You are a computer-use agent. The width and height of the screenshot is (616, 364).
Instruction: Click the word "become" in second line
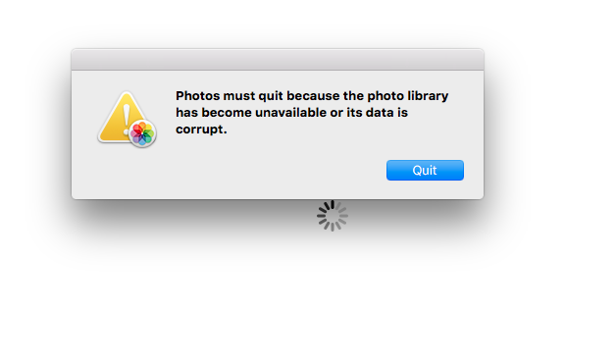coord(227,113)
